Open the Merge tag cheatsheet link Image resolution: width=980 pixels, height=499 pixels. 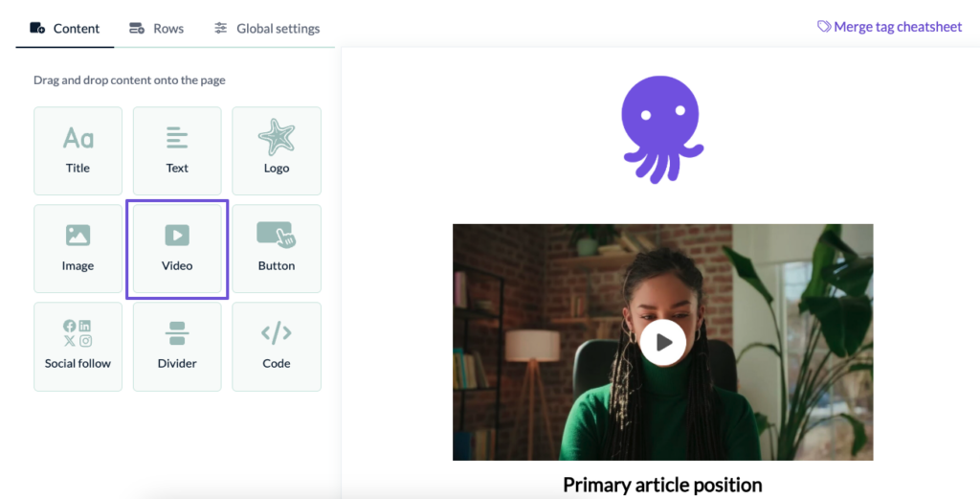tap(898, 27)
